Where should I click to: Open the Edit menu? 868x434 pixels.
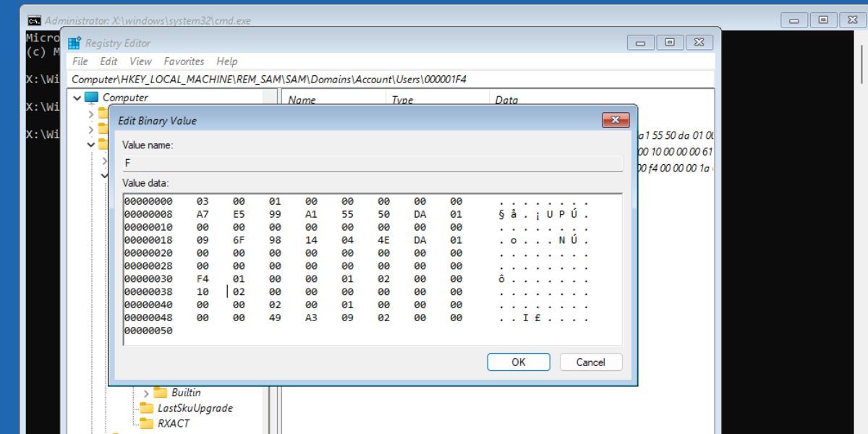coord(109,61)
